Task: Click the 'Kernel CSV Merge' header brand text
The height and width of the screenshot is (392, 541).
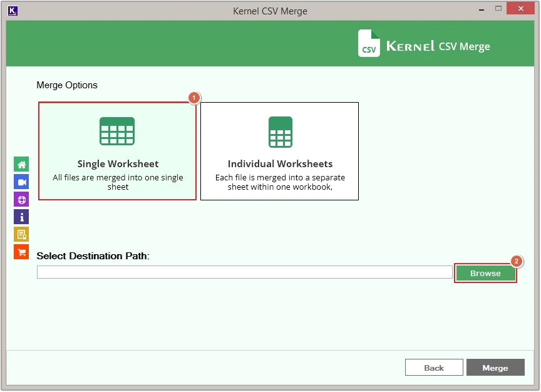Action: (x=438, y=46)
